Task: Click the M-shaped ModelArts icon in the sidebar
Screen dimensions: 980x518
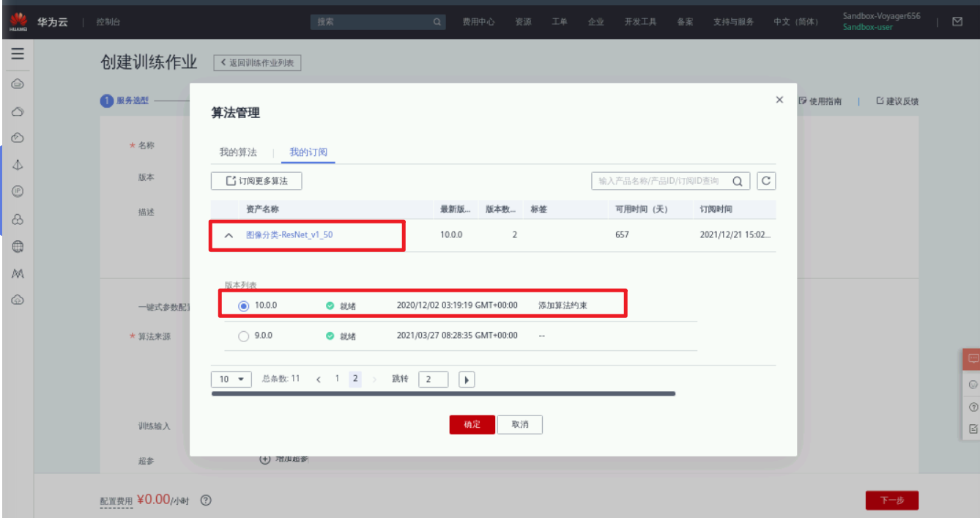Action: pos(18,273)
